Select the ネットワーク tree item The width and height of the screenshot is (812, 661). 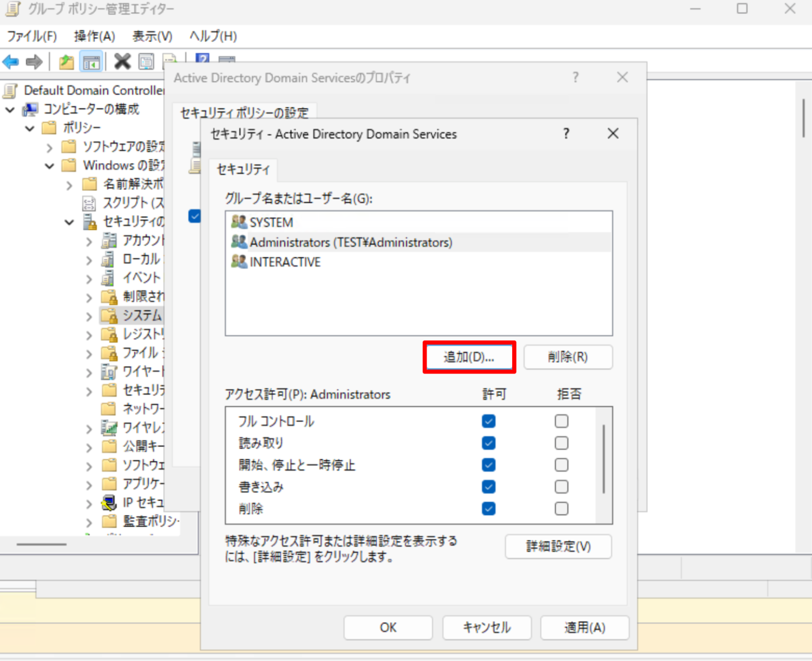coord(133,408)
